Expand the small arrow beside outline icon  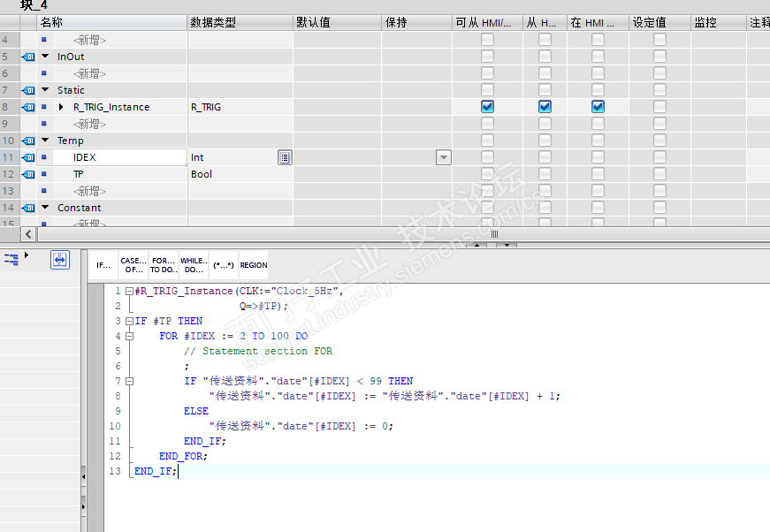[27, 255]
